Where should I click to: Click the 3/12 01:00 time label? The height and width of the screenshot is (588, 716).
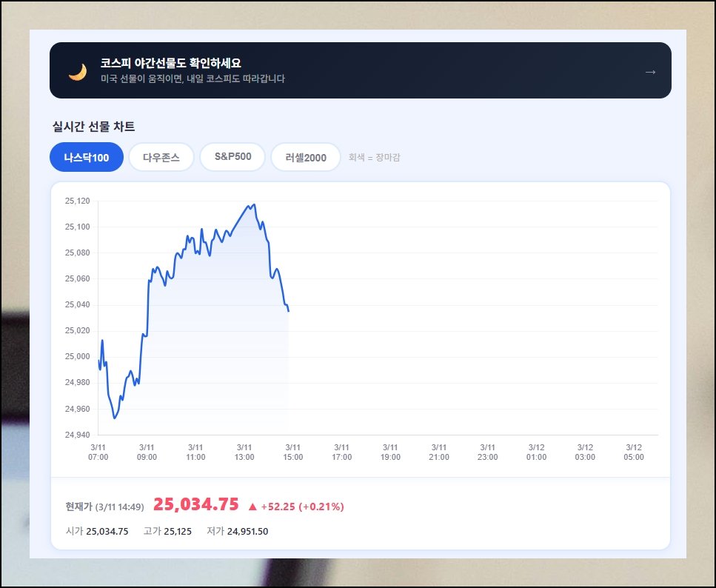click(x=537, y=452)
